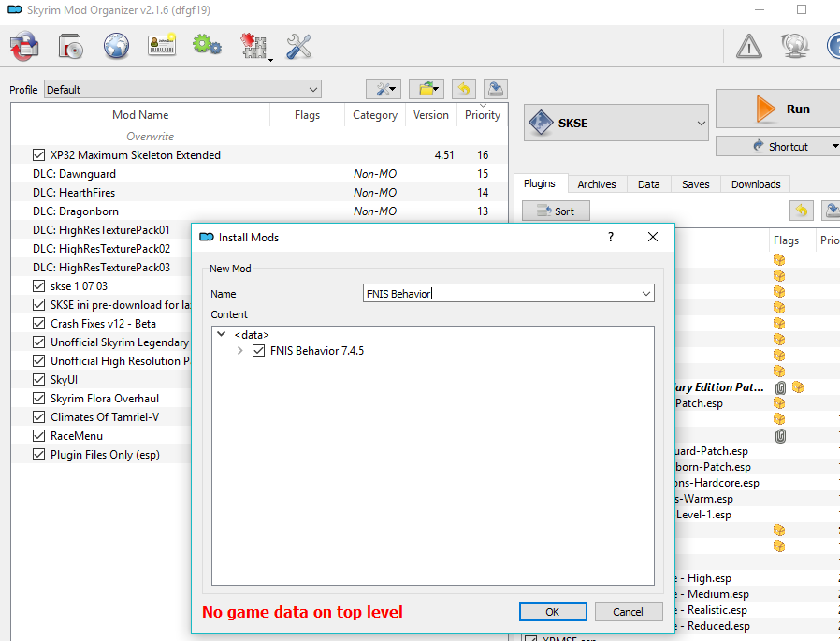840x641 pixels.
Task: Sort by the Mod Name column header
Action: [140, 115]
